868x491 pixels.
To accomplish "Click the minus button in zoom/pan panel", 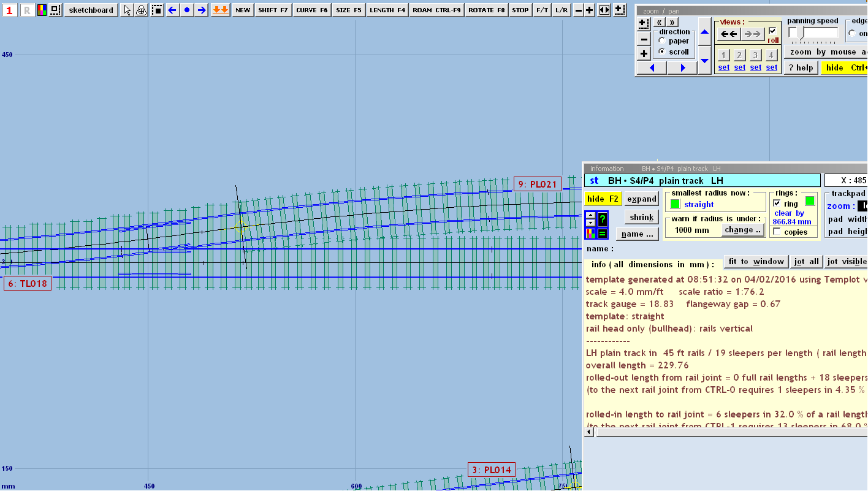I will coord(644,39).
